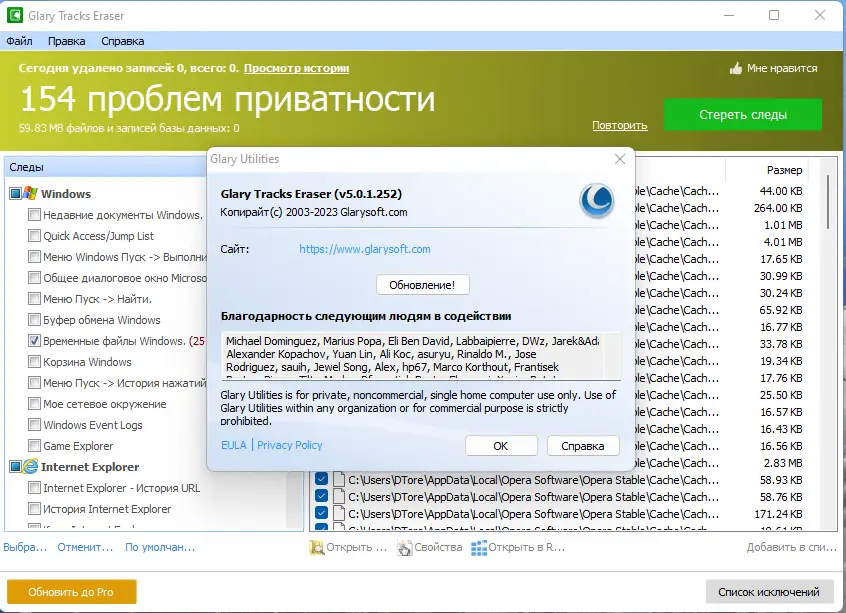The width and height of the screenshot is (846, 613).
Task: Click the Повторить link
Action: pos(619,125)
